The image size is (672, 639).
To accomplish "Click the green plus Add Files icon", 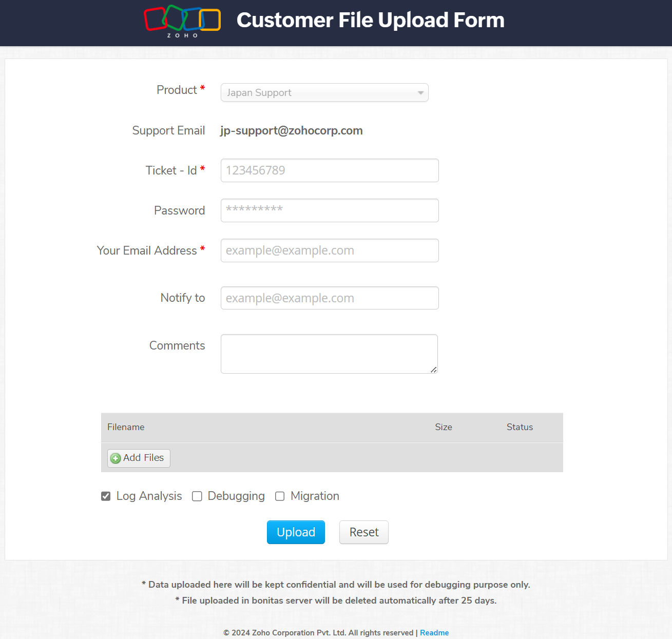I will click(116, 458).
